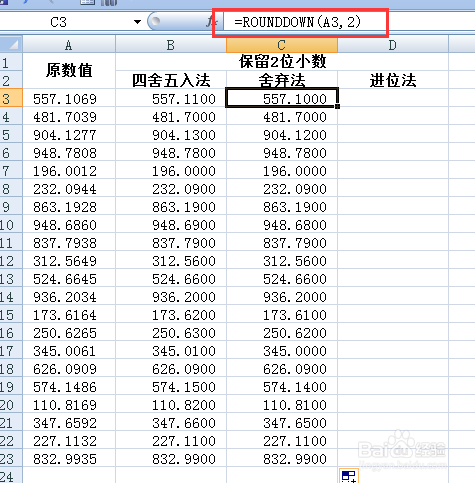Select cell containing 173.6200

(171, 315)
